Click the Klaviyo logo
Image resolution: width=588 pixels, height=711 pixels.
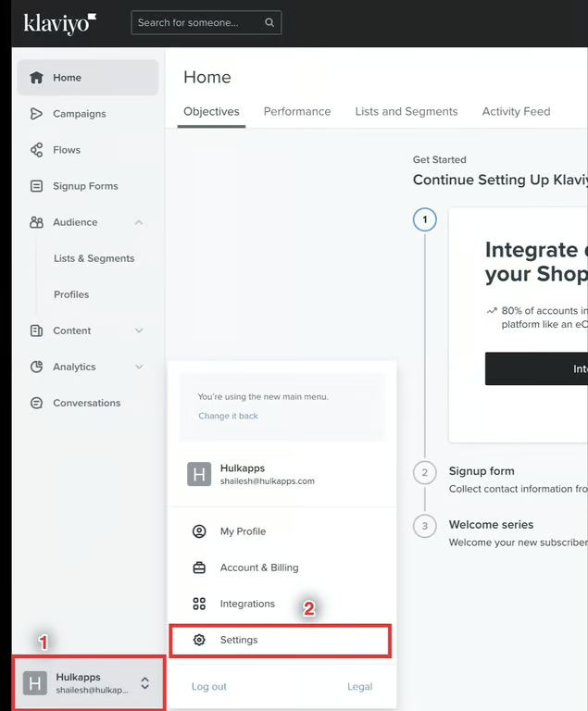60,23
